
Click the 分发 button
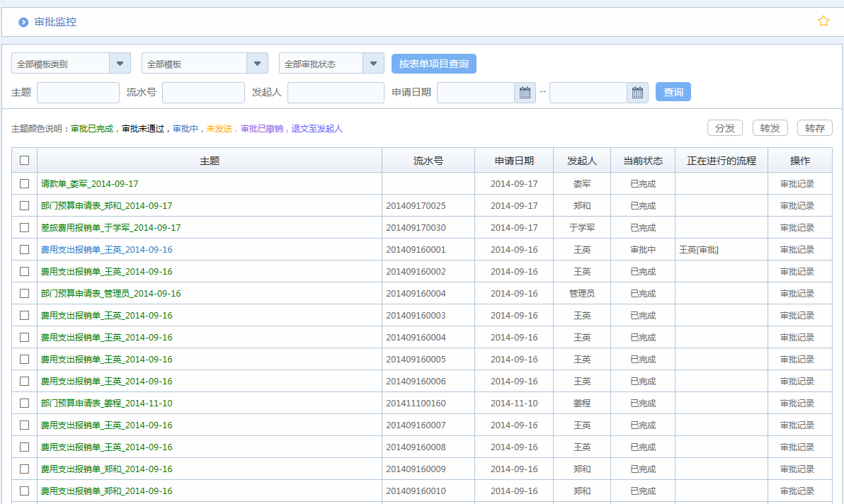pyautogui.click(x=724, y=128)
